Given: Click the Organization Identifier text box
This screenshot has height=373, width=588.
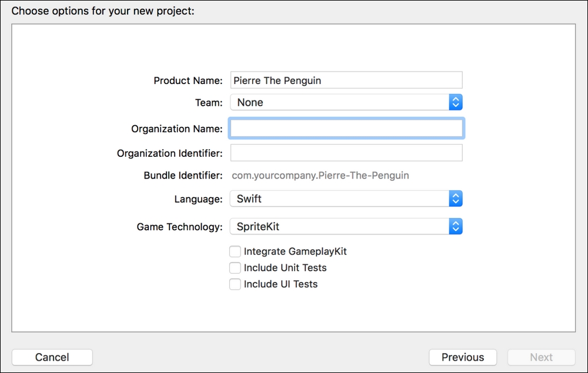Looking at the screenshot, I should point(346,153).
